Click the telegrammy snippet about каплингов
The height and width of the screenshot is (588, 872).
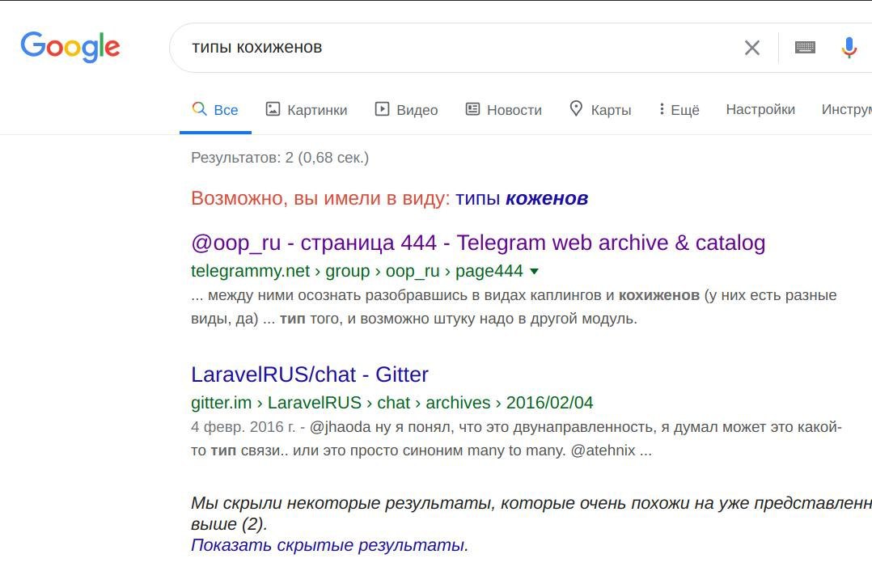[x=514, y=307]
